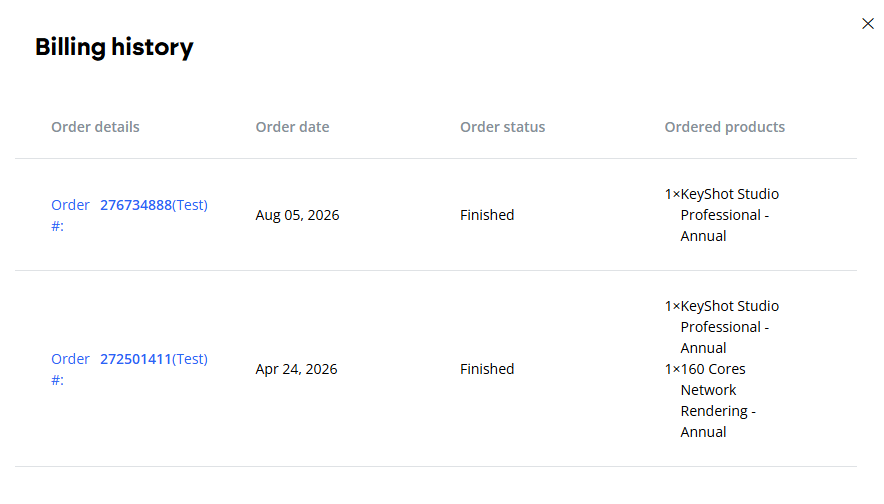
Task: Click the '#:' text under first Order link
Action: click(58, 226)
